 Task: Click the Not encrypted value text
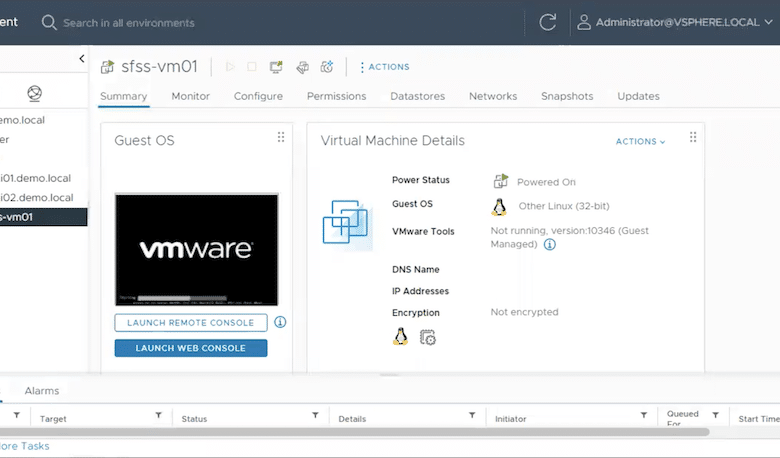524,312
